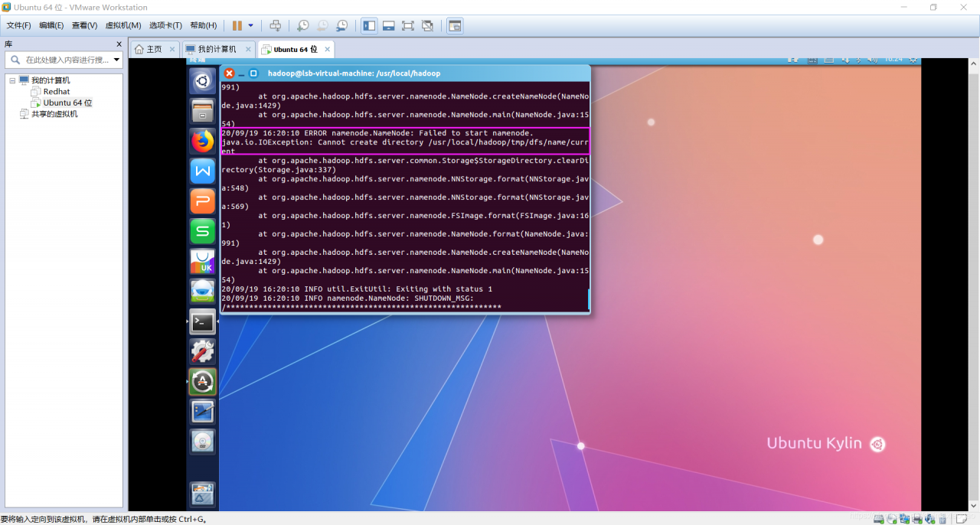Launch WPS Writer from the launcher
The width and height of the screenshot is (980, 525).
203,171
